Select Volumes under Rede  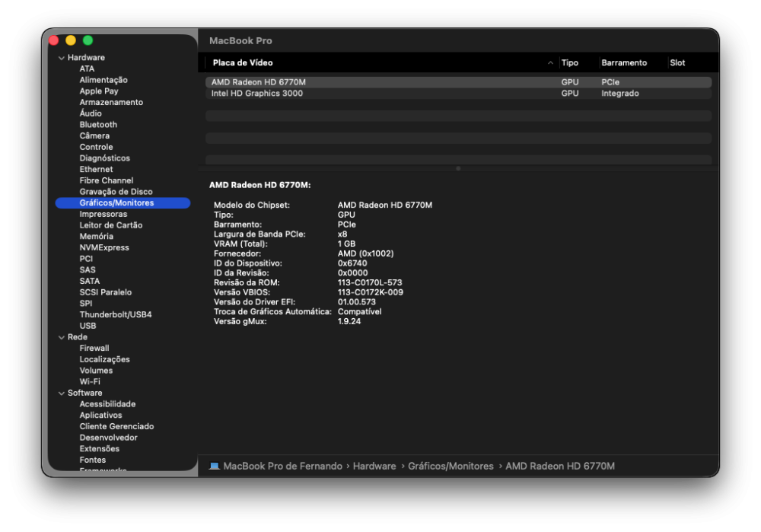(96, 371)
